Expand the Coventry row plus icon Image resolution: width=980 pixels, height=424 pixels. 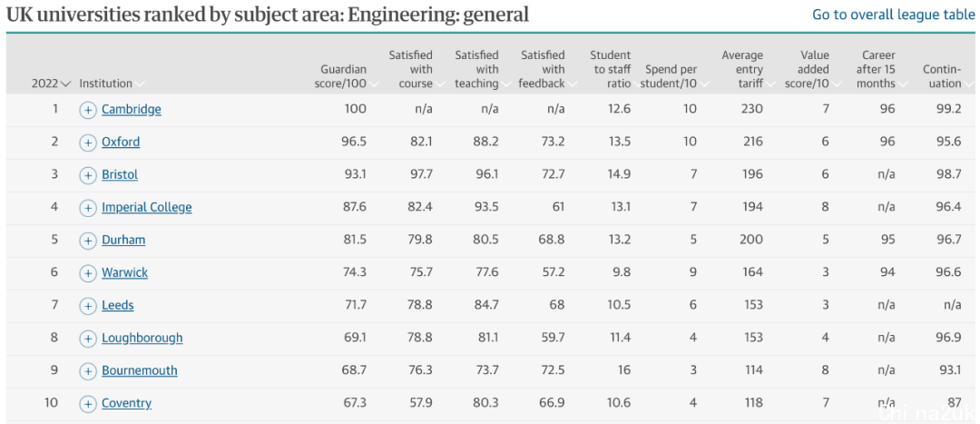click(88, 404)
